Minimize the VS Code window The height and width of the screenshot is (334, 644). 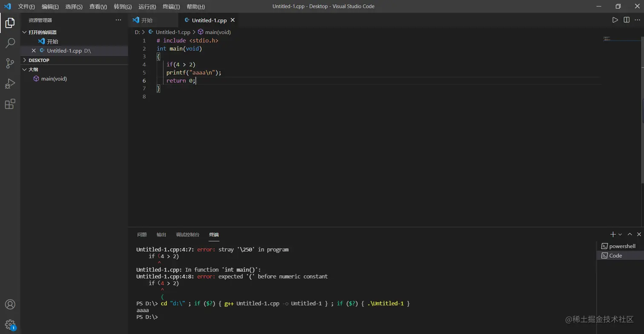(599, 6)
